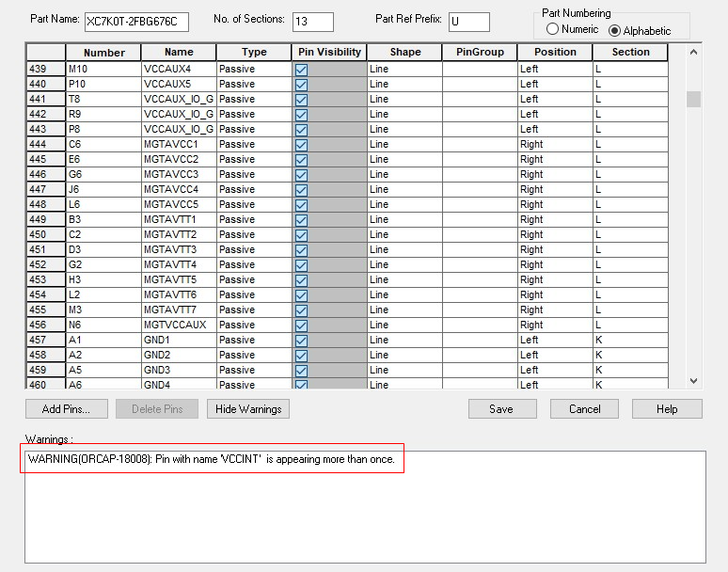
Task: Click the GND3 name cell
Action: tap(179, 370)
